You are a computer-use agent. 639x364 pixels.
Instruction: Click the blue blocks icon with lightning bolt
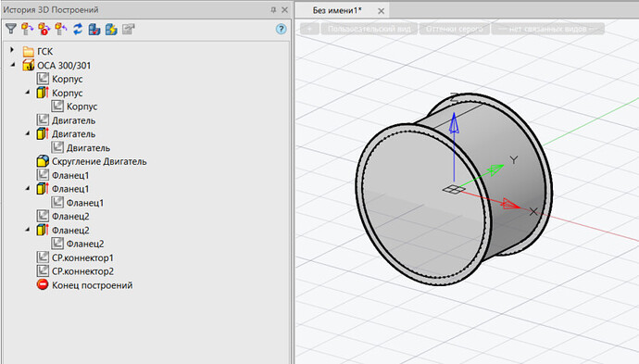pyautogui.click(x=111, y=29)
